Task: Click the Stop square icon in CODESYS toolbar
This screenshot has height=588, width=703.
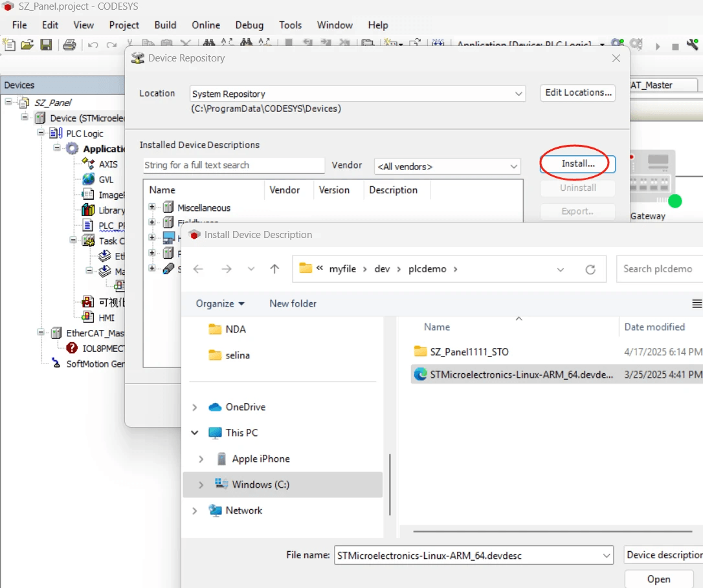Action: point(675,47)
